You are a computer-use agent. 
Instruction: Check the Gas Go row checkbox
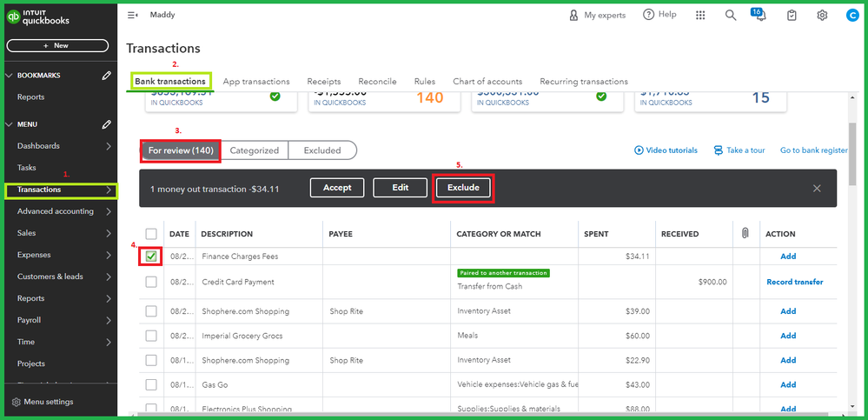pos(151,384)
